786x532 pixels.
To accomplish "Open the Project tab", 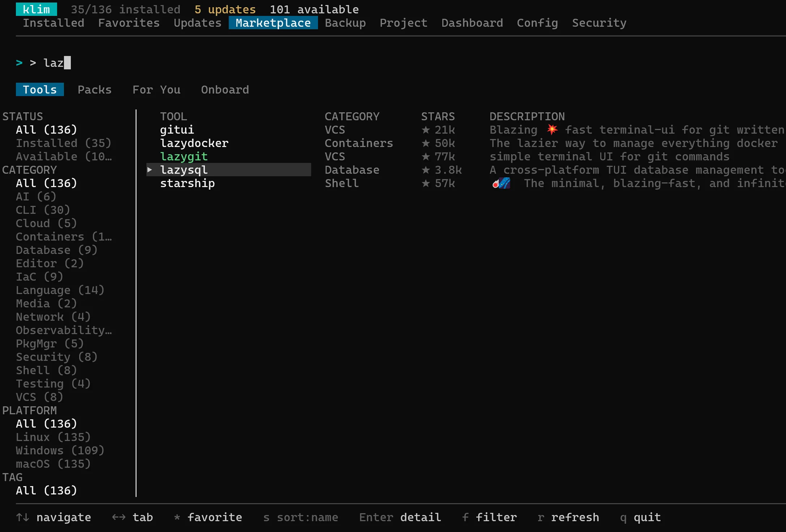I will pyautogui.click(x=404, y=23).
